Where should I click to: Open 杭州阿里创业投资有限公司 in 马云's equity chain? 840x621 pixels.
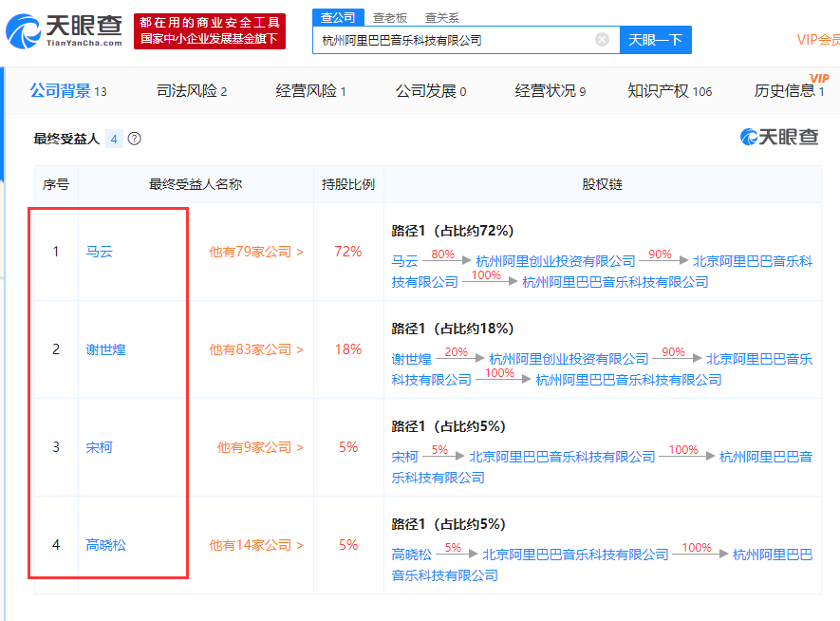click(x=555, y=261)
